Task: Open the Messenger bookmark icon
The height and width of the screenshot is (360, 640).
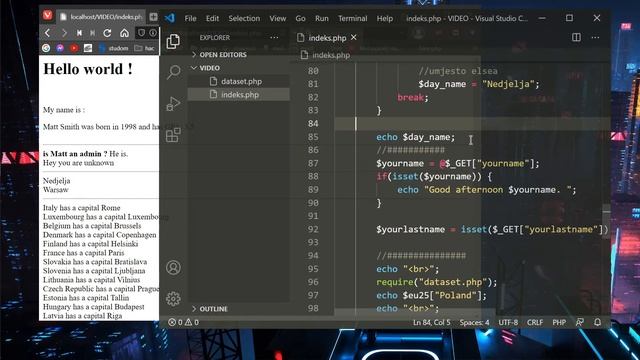Action: (60, 48)
